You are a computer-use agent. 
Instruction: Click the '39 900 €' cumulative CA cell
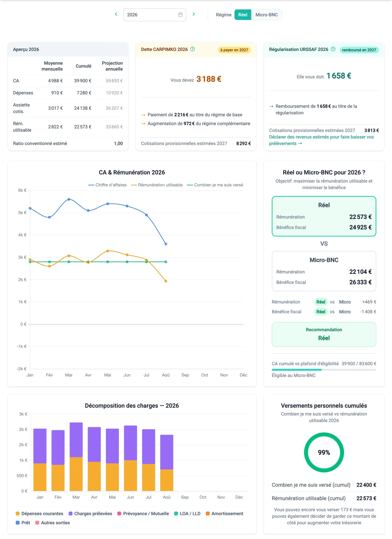point(83,81)
